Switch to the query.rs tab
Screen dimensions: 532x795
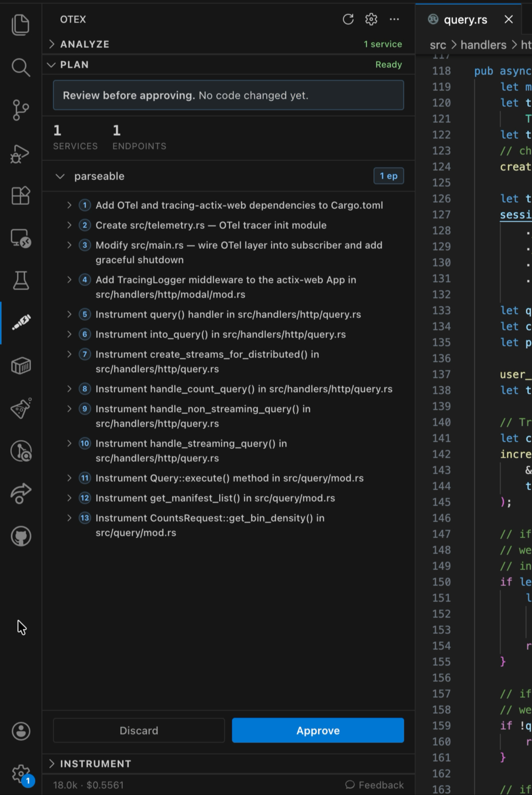point(465,20)
